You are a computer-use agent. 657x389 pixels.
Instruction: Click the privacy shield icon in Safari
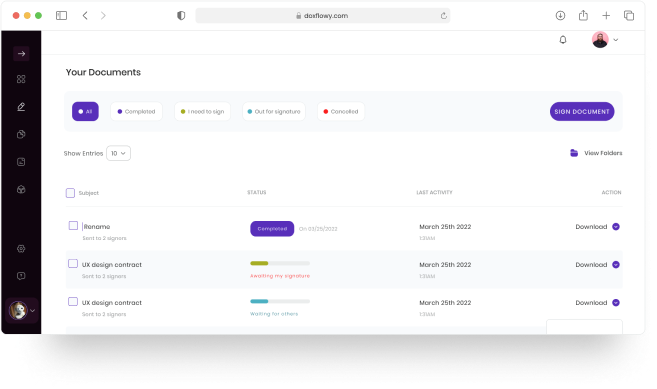181,16
